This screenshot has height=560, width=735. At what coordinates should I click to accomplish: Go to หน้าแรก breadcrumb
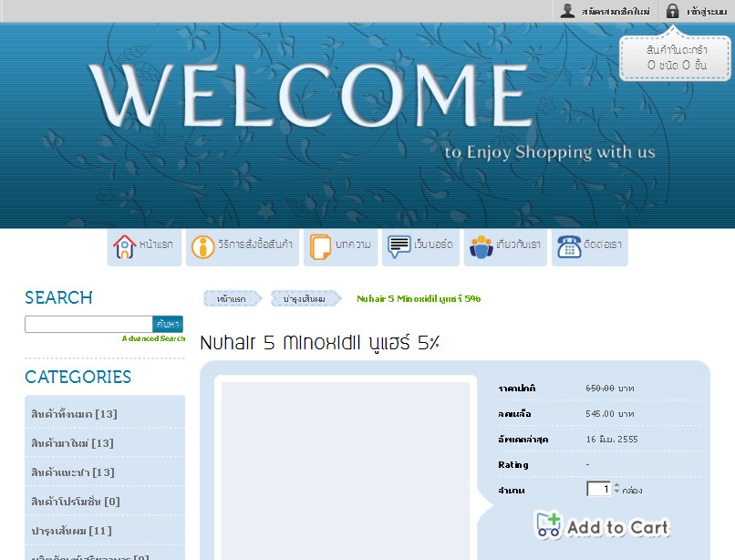tap(232, 299)
